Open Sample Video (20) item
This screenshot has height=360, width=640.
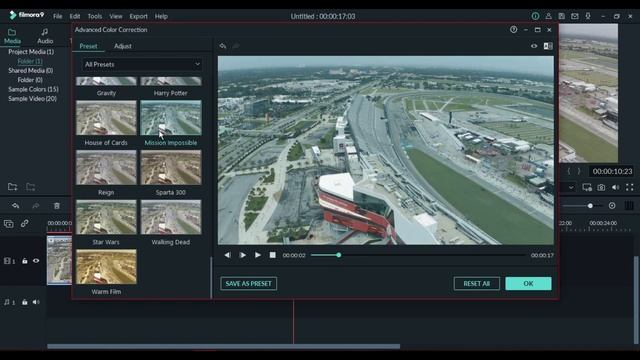33,99
